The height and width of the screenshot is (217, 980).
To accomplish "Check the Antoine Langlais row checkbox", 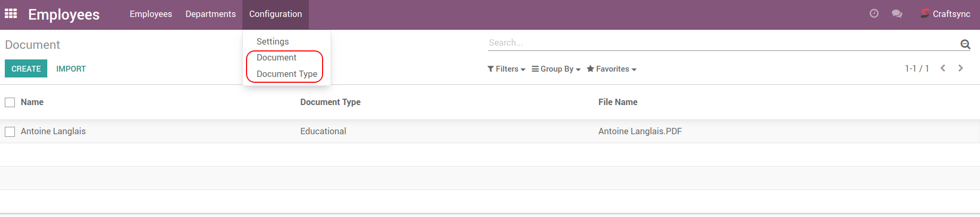I will point(10,132).
